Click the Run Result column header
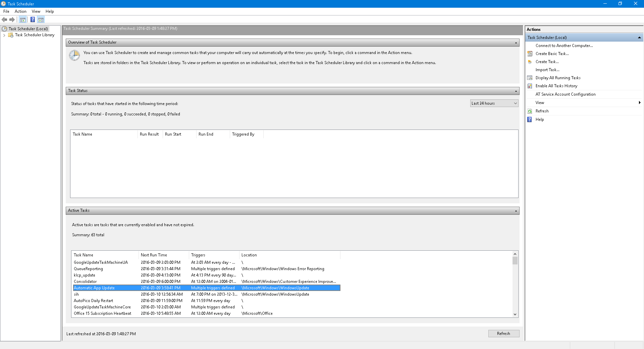Viewport: 644px width, 349px height. click(x=150, y=134)
